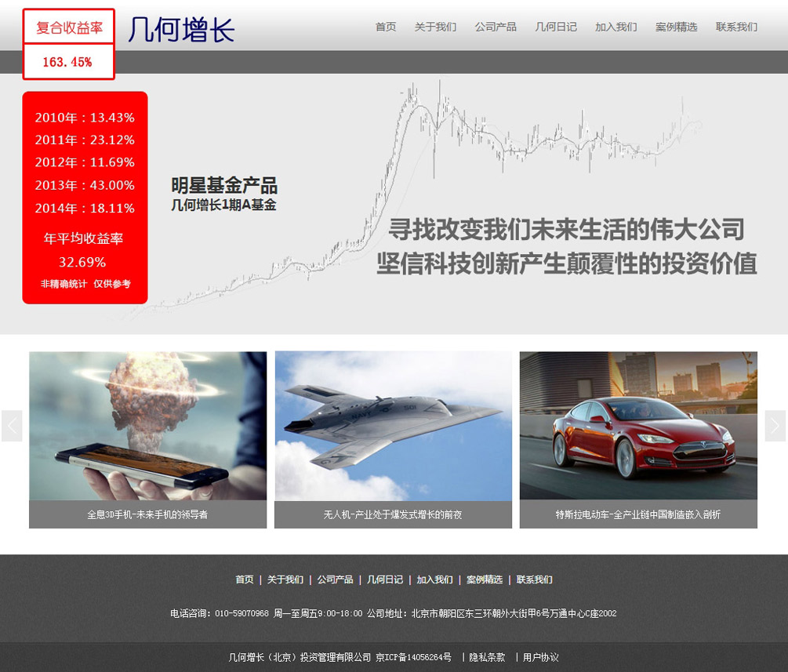This screenshot has height=672, width=788.
Task: Open 首页 in top navigation
Action: pyautogui.click(x=386, y=27)
